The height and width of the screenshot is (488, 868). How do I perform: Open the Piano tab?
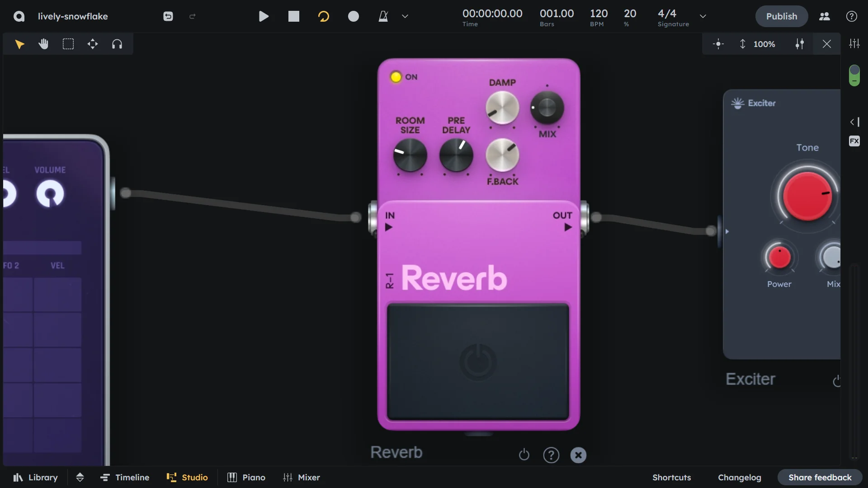(246, 477)
